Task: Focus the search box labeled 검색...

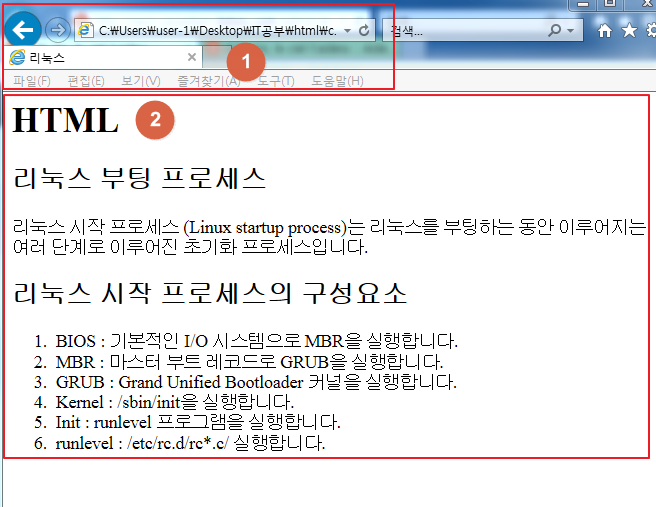Action: (464, 30)
